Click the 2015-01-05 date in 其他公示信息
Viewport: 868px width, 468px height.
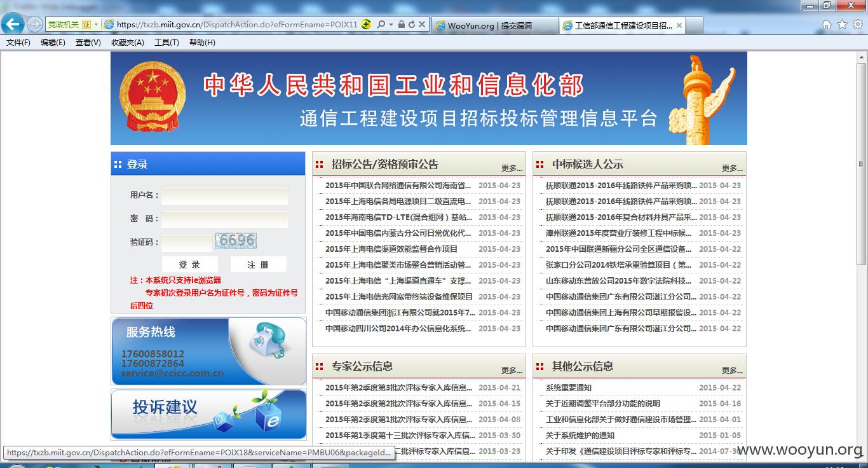tap(720, 436)
